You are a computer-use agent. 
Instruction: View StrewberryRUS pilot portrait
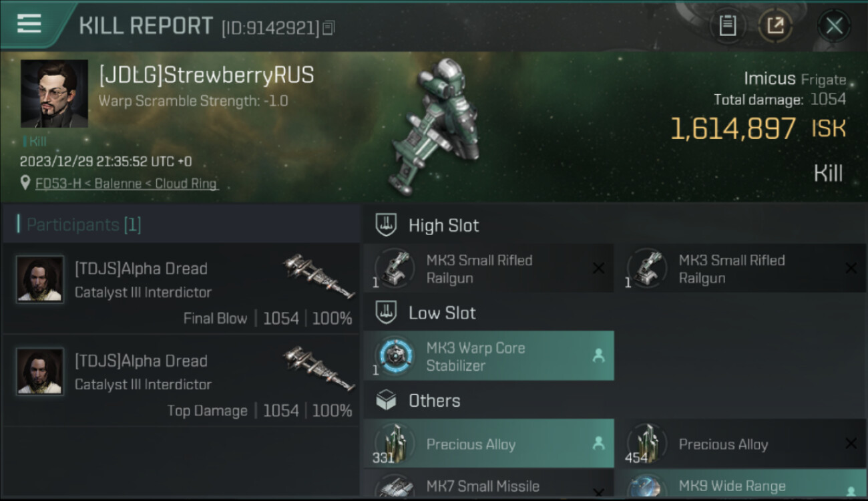pyautogui.click(x=54, y=94)
